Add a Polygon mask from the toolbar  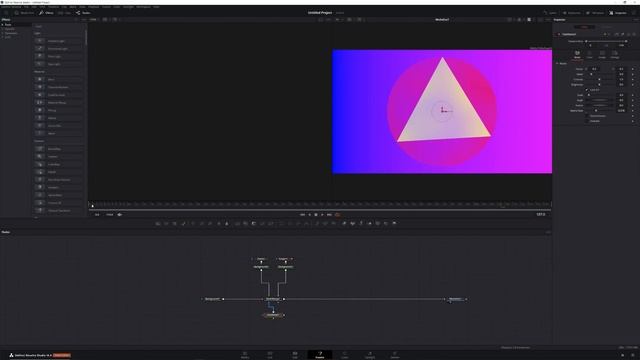pyautogui.click(x=298, y=223)
